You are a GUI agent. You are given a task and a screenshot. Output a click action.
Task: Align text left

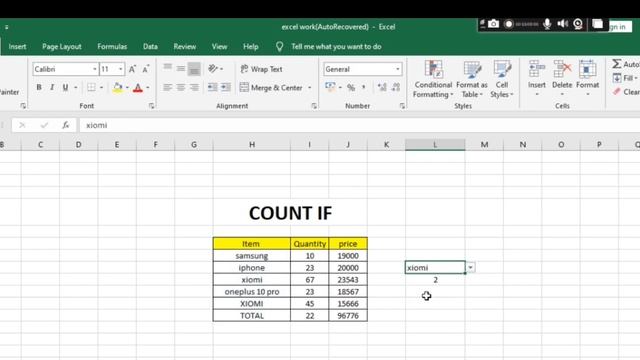tap(167, 87)
